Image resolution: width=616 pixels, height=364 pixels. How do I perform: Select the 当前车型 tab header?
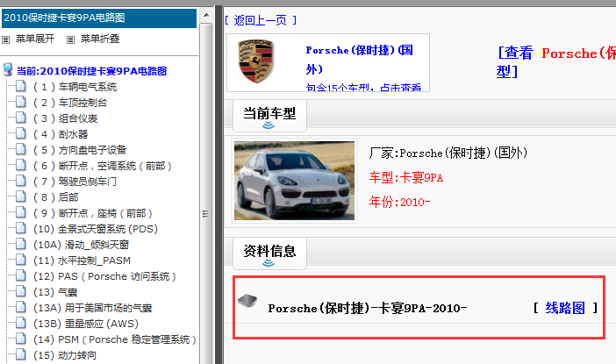click(x=269, y=116)
